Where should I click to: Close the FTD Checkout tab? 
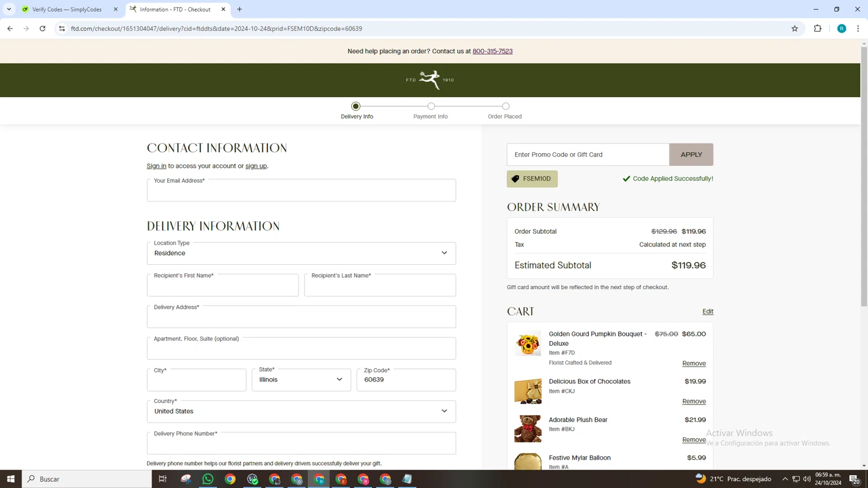[x=223, y=9]
